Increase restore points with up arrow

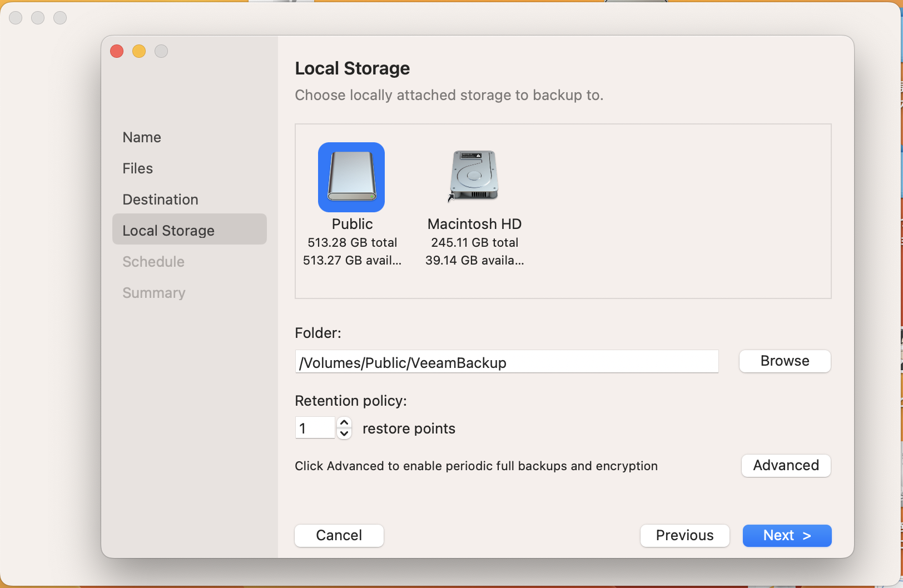[345, 423]
